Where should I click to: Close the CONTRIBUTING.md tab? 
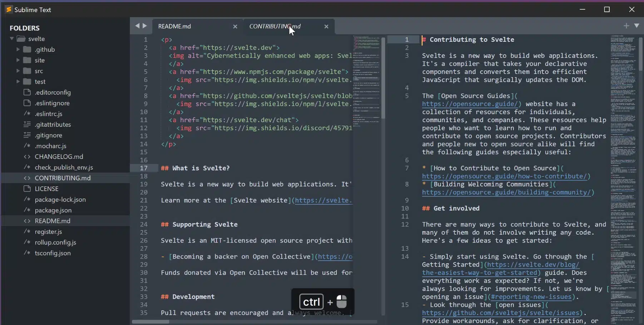(326, 26)
